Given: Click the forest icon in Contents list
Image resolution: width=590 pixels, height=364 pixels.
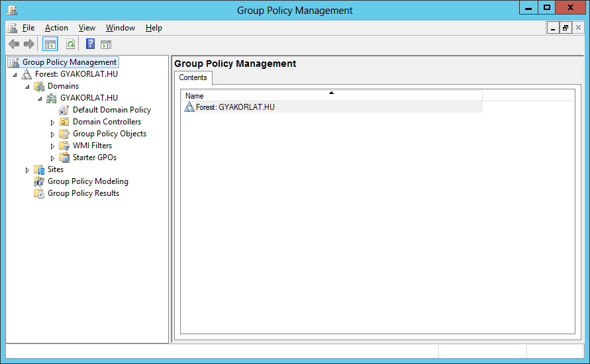Looking at the screenshot, I should click(x=189, y=107).
